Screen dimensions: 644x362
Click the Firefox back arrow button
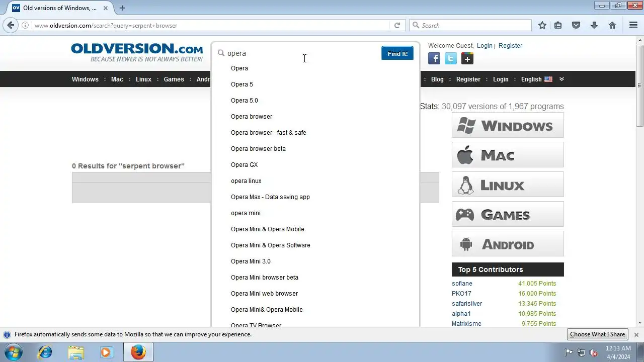(11, 25)
